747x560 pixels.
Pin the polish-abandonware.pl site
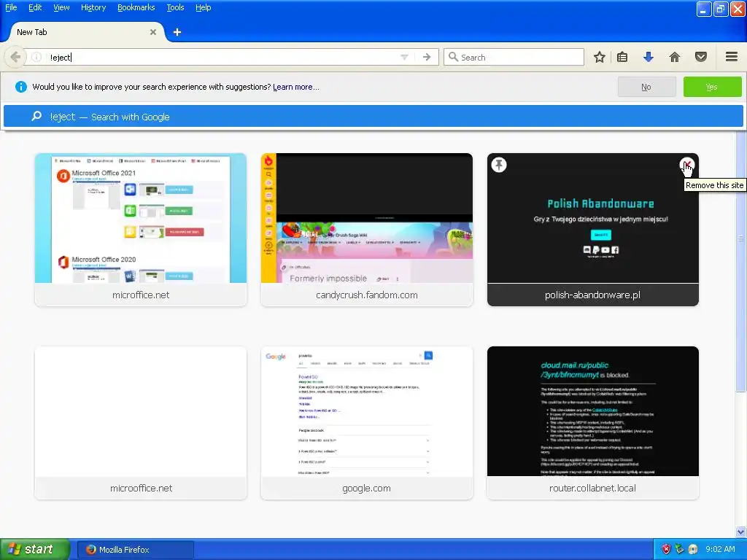click(x=499, y=165)
